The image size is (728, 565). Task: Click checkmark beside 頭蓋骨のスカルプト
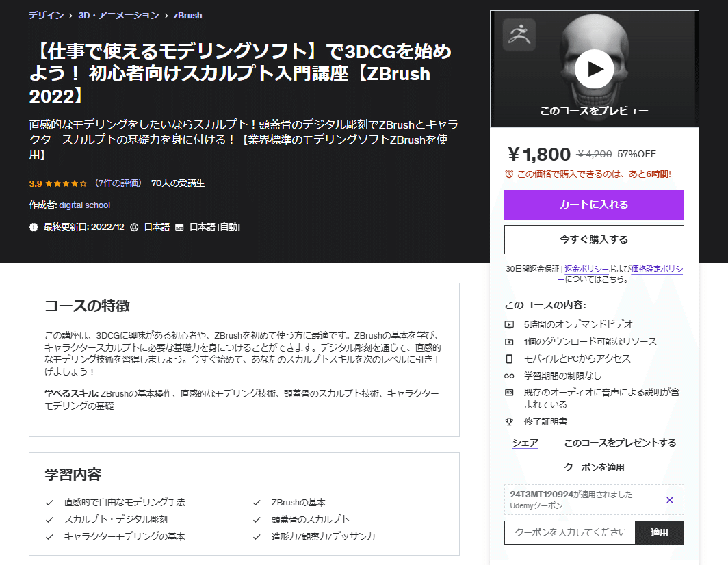click(x=257, y=520)
